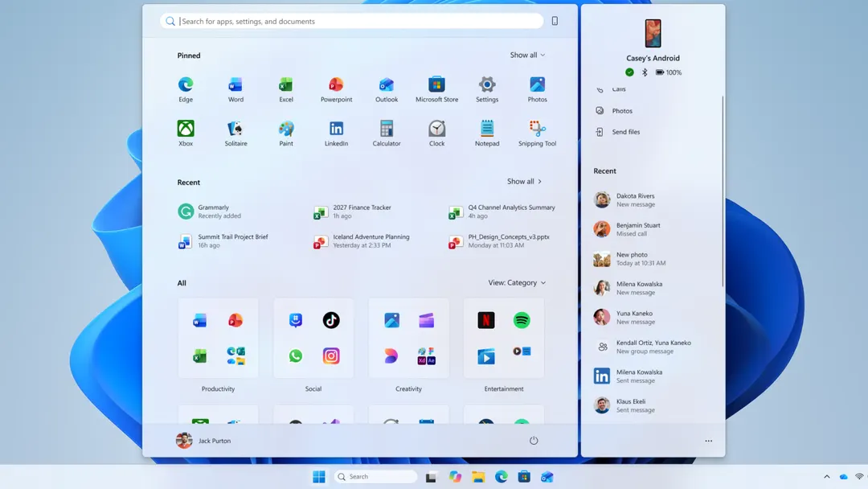868x489 pixels.
Task: Open Photos app in Pinned section
Action: [x=537, y=89]
